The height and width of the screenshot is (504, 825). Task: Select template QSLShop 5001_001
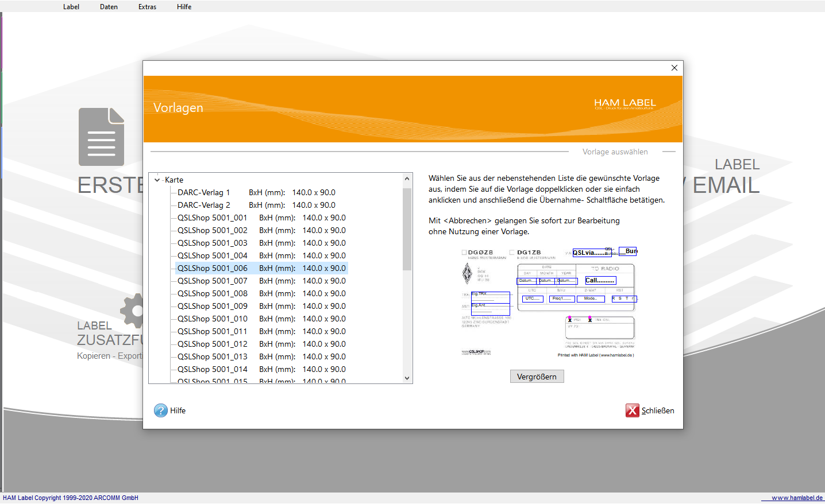tap(261, 218)
